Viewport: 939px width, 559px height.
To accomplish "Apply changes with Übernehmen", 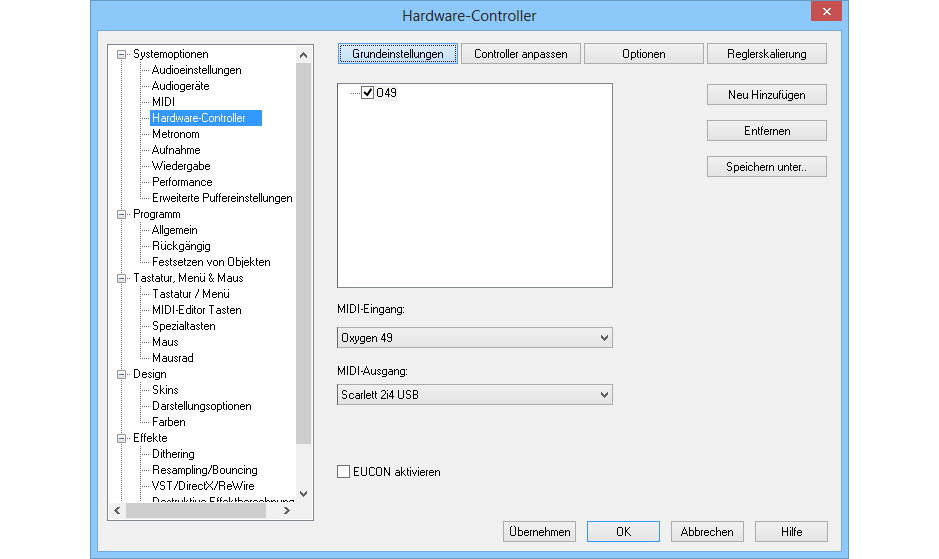I will [539, 532].
